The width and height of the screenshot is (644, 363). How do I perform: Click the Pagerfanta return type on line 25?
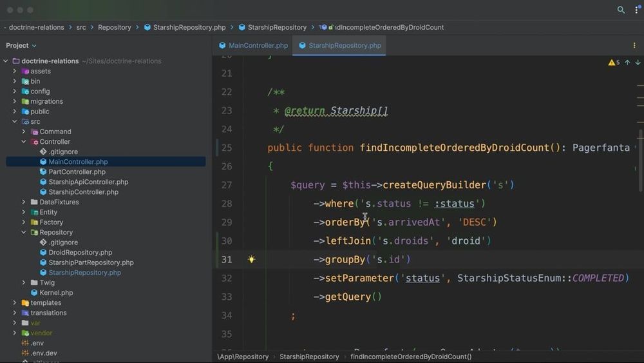click(x=601, y=148)
